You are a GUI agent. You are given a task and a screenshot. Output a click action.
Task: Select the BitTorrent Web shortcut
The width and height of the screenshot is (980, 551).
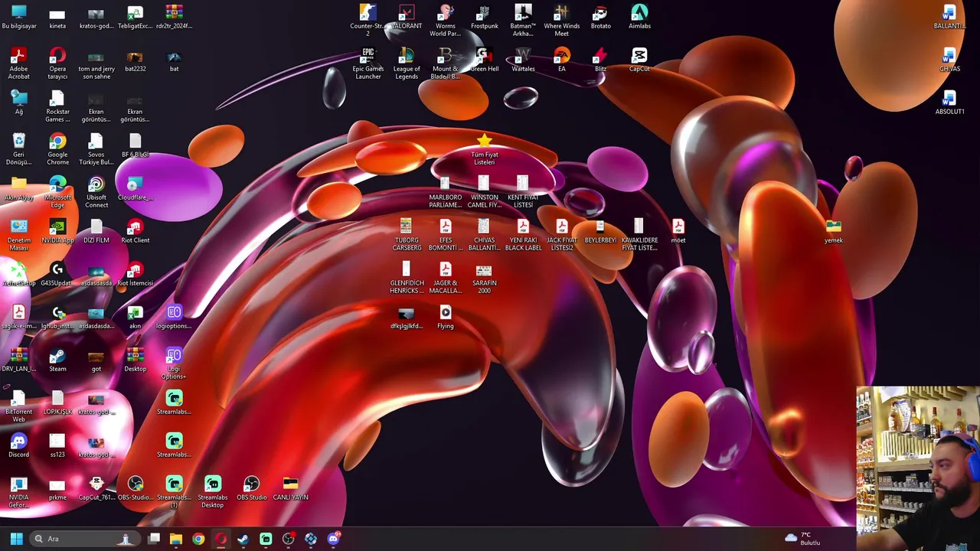(19, 406)
